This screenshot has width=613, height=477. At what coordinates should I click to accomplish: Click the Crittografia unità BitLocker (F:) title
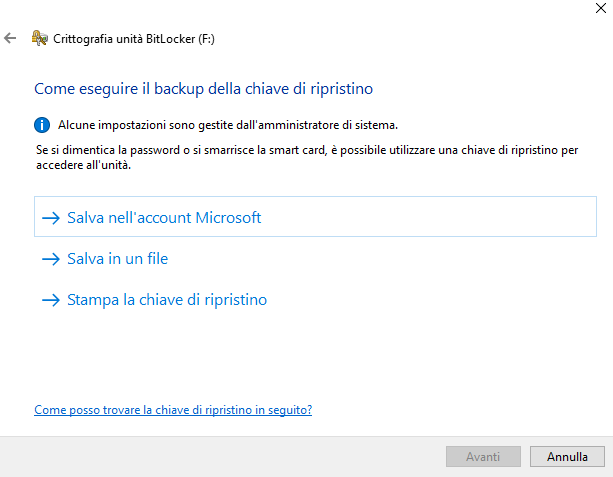(x=134, y=39)
